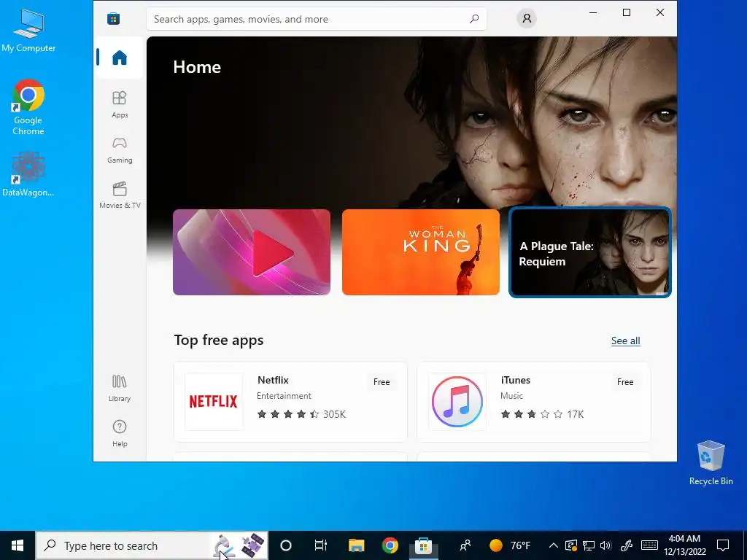Open the Library in Store sidebar
Screen dimensions: 747x560
120,388
